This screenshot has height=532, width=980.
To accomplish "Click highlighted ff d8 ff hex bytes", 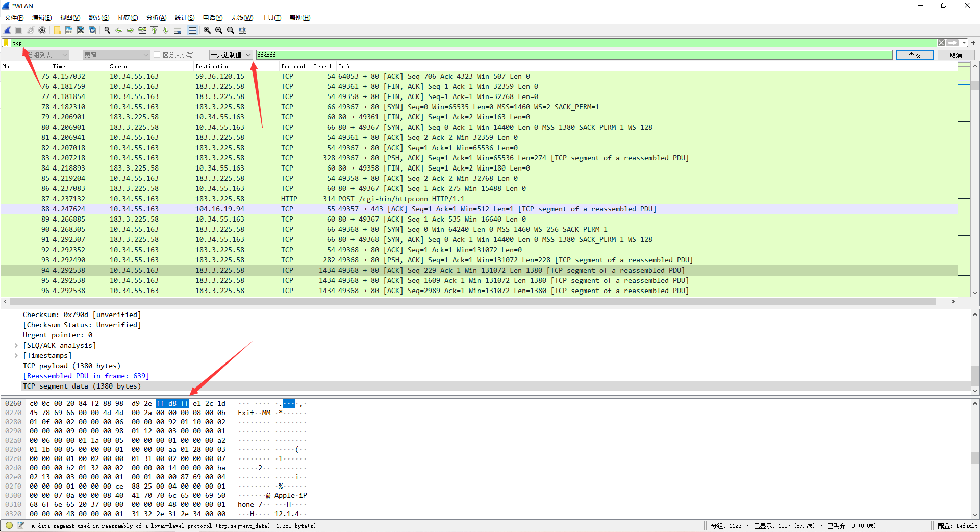I will coord(172,403).
